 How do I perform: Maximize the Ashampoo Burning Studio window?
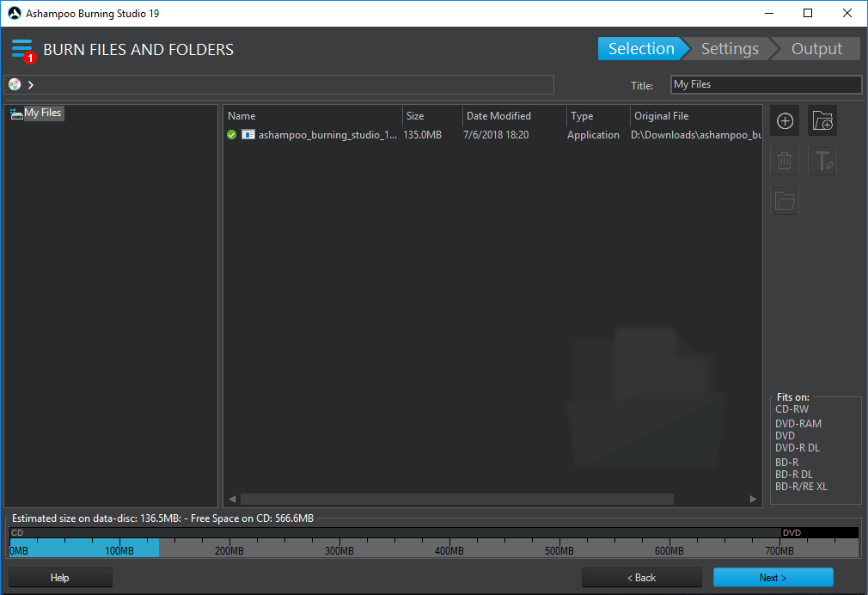pyautogui.click(x=808, y=13)
